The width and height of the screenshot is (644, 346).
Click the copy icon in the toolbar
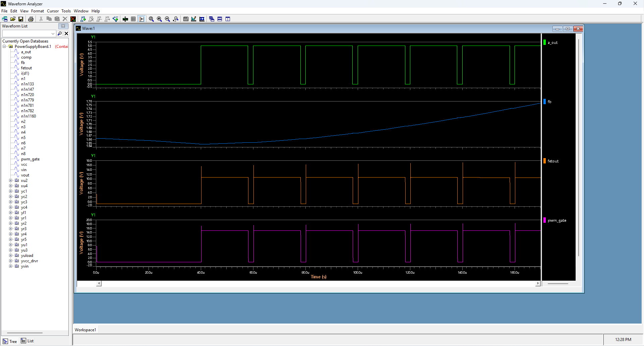49,19
